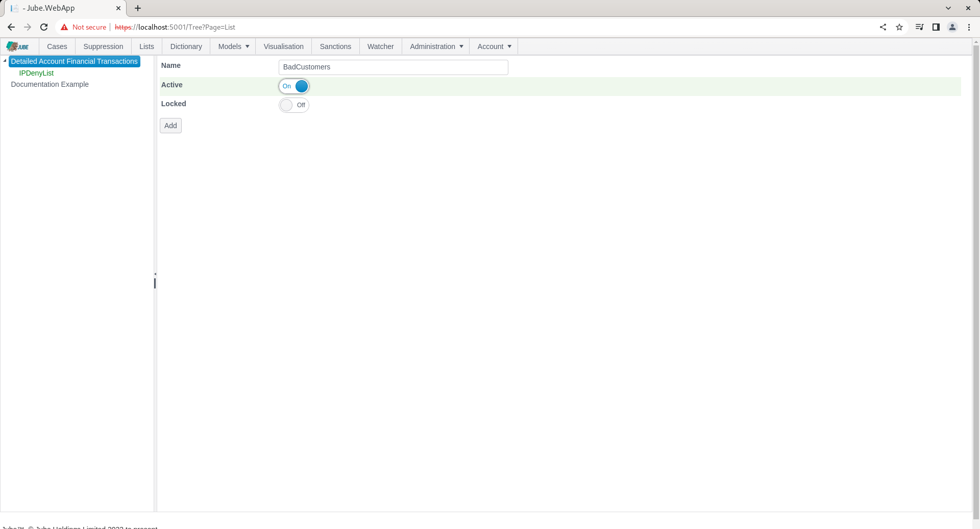Image resolution: width=980 pixels, height=529 pixels.
Task: Open the Chrome three-dot menu
Action: pos(969,27)
